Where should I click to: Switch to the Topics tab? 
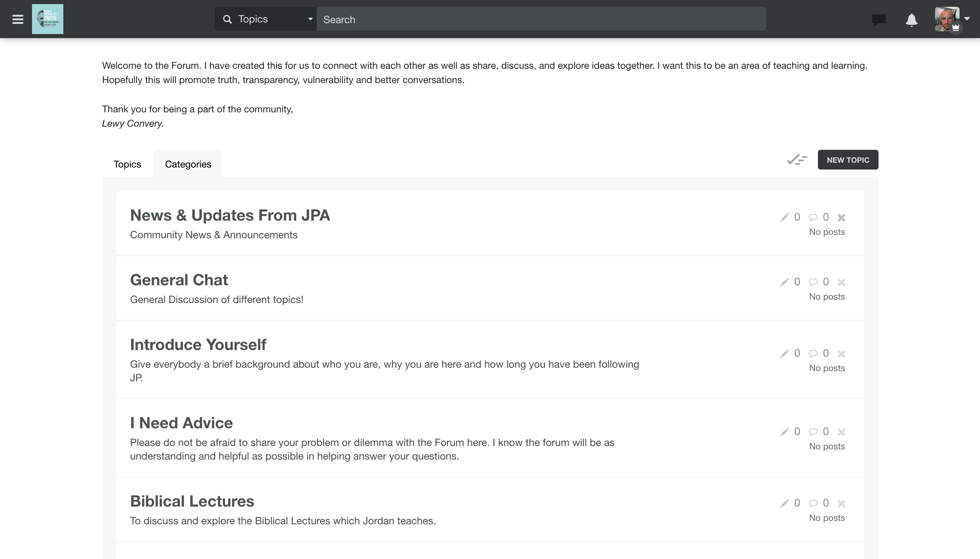[x=127, y=164]
